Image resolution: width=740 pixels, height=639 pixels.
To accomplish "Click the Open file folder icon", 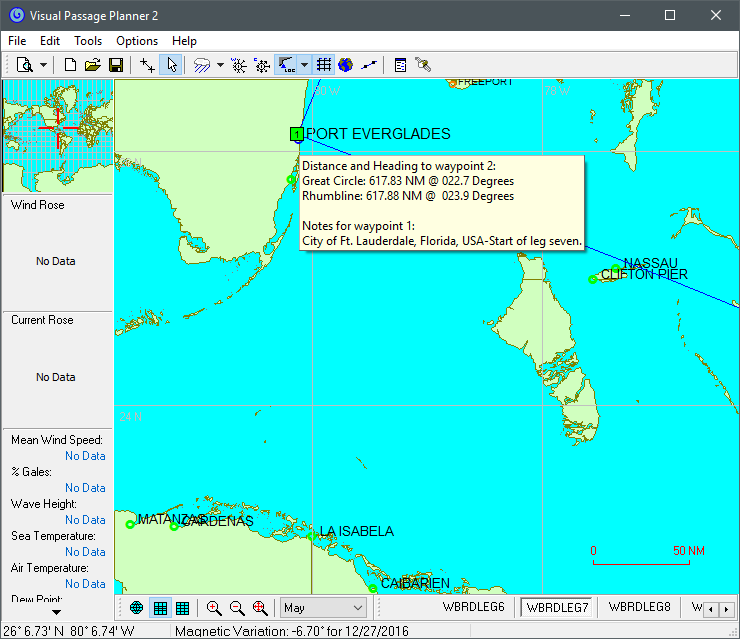I will coord(93,65).
